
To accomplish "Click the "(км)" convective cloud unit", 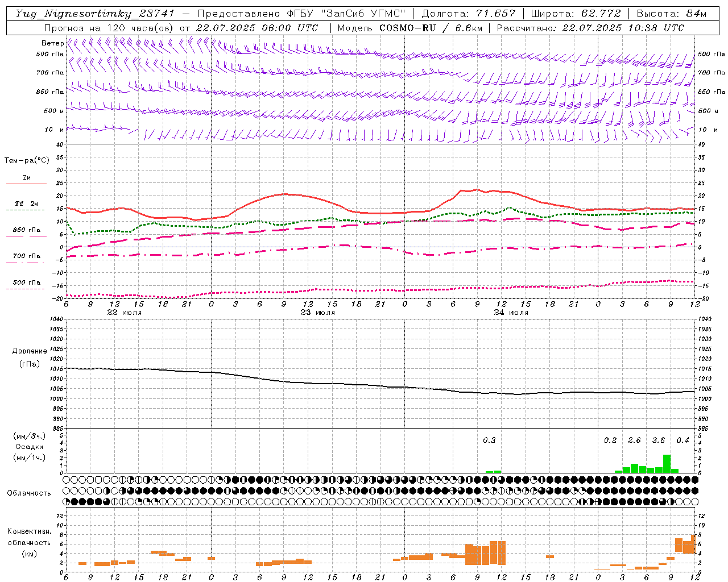I will [x=29, y=553].
